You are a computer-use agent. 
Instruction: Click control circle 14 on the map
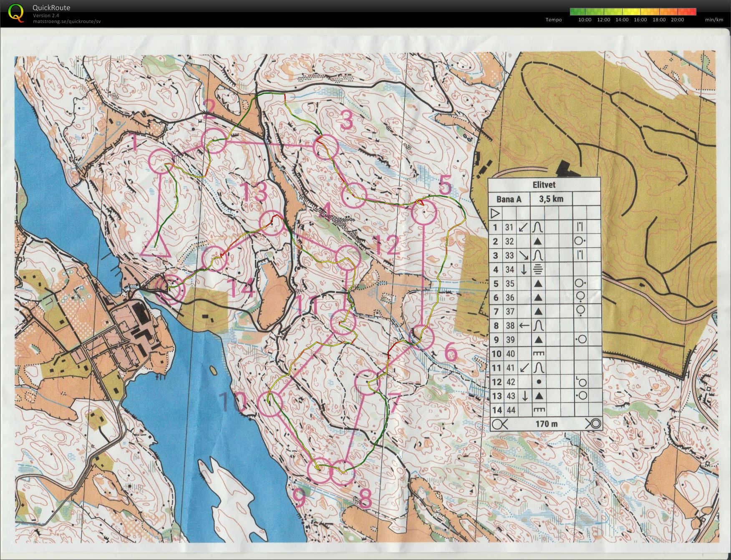pyautogui.click(x=215, y=258)
